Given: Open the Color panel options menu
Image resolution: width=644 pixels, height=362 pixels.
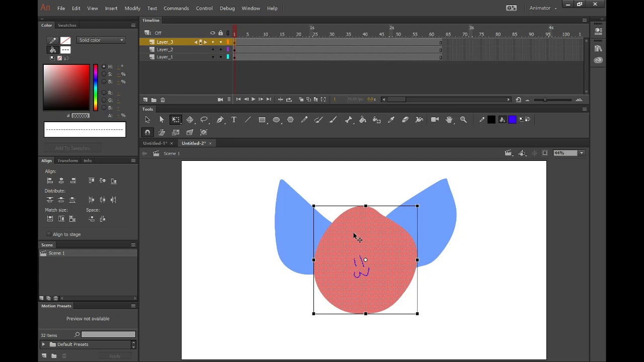Looking at the screenshot, I should (x=133, y=25).
